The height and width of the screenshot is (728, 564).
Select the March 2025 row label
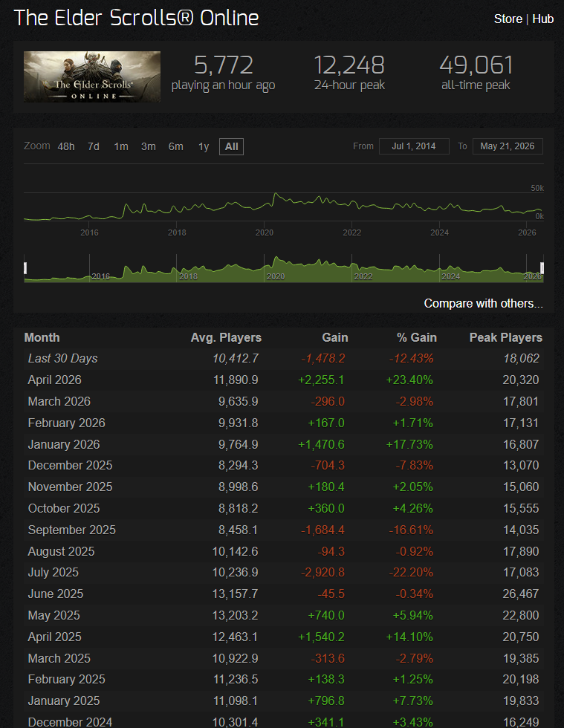pos(59,658)
